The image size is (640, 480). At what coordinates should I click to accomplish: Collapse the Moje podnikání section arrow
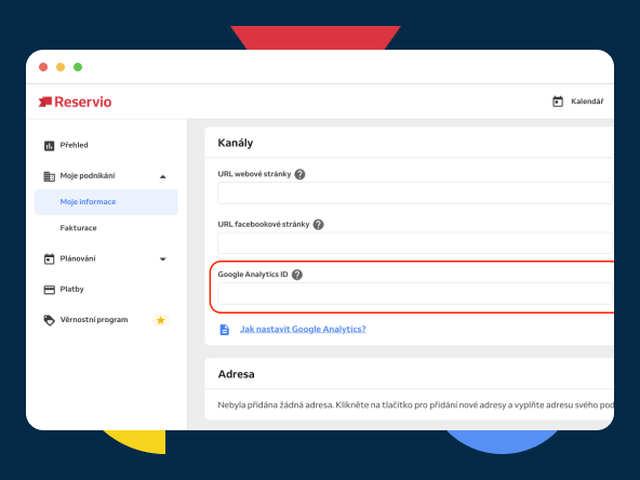pos(163,177)
